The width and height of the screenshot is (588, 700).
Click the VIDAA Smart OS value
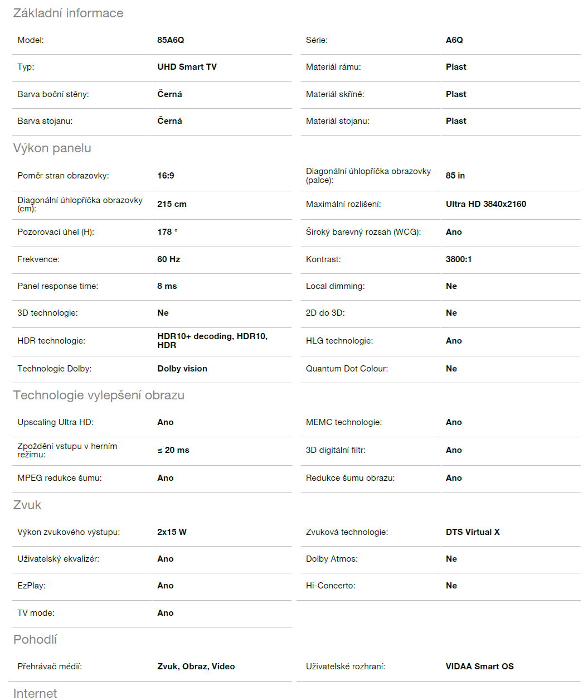479,667
